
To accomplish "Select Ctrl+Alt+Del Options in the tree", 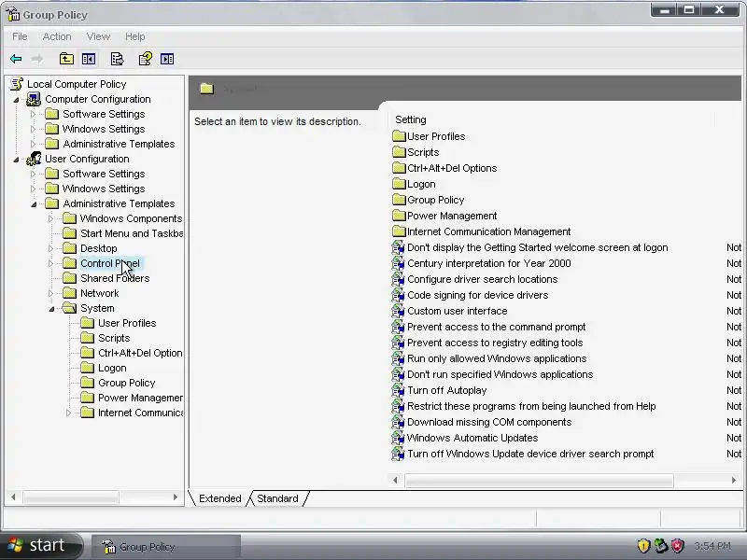I will 140,353.
